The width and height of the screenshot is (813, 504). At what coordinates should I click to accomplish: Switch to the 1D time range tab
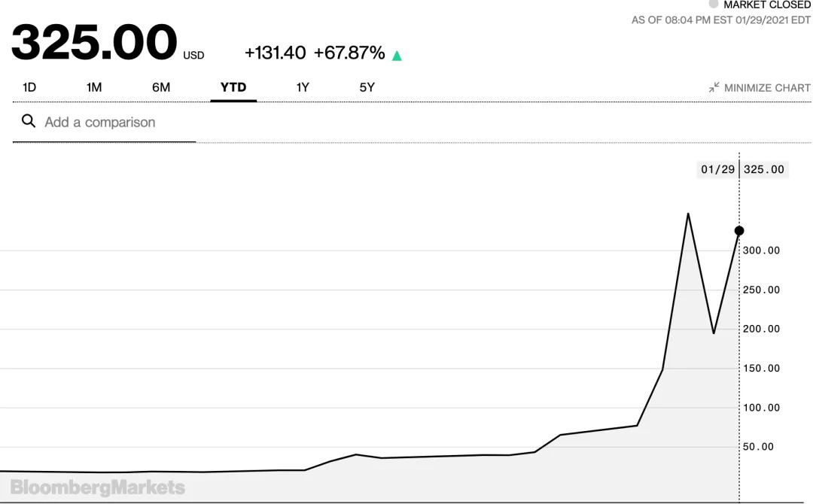[29, 87]
